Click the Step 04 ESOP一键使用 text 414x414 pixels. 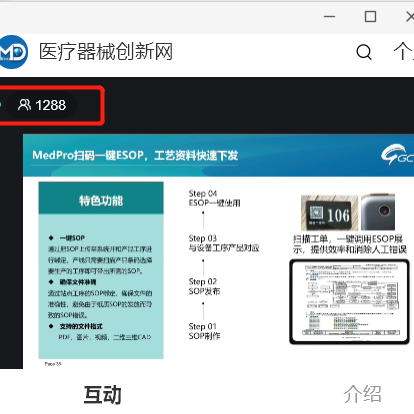tap(214, 198)
